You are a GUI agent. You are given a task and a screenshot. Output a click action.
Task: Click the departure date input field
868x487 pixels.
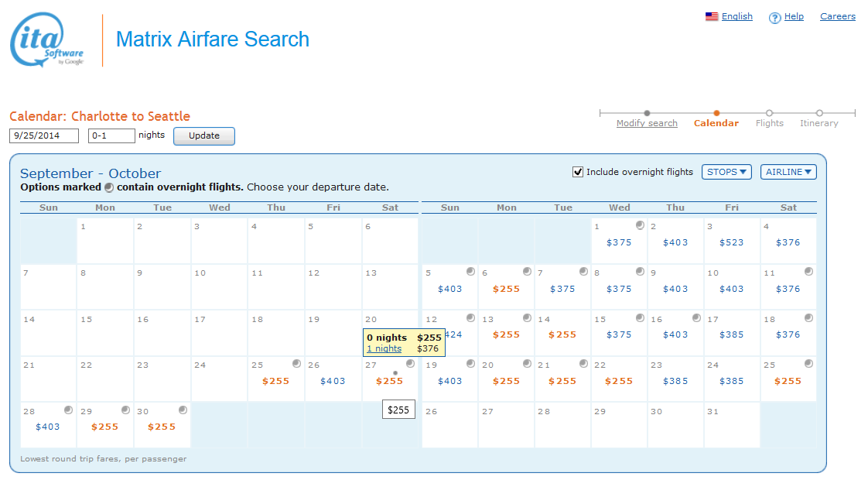(x=44, y=135)
